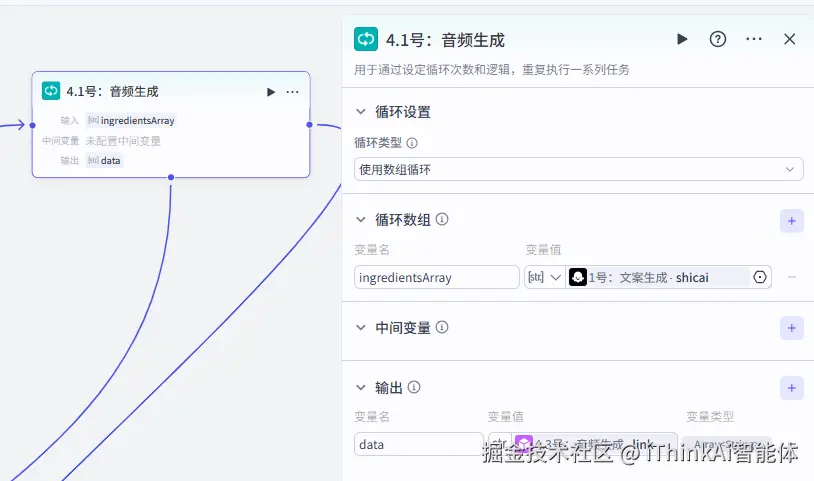Collapse the 中间变量 section
The width and height of the screenshot is (814, 481).
[x=361, y=327]
